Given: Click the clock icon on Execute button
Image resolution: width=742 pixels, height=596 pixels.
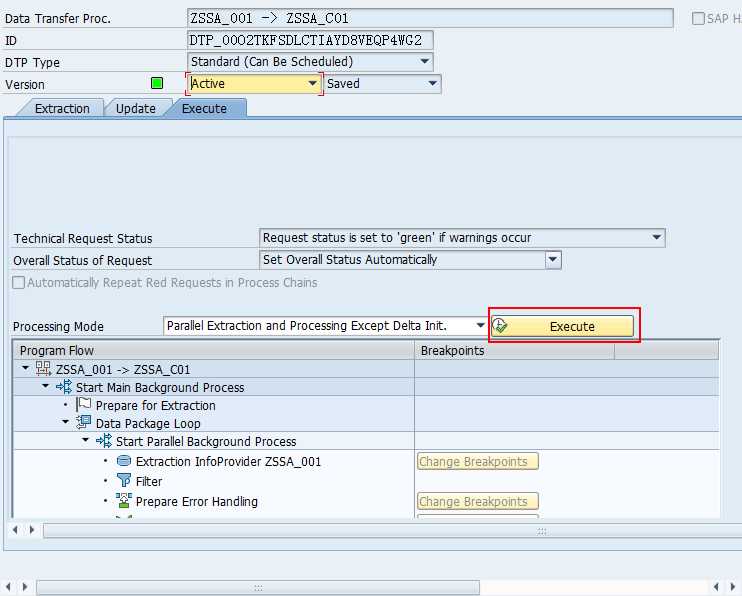Looking at the screenshot, I should point(500,326).
